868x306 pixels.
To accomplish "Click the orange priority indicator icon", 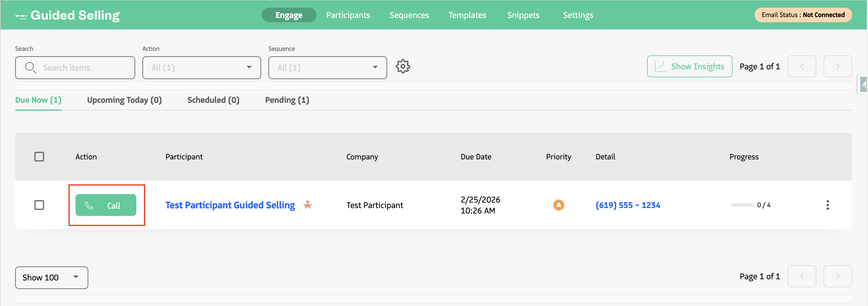I will (x=559, y=205).
